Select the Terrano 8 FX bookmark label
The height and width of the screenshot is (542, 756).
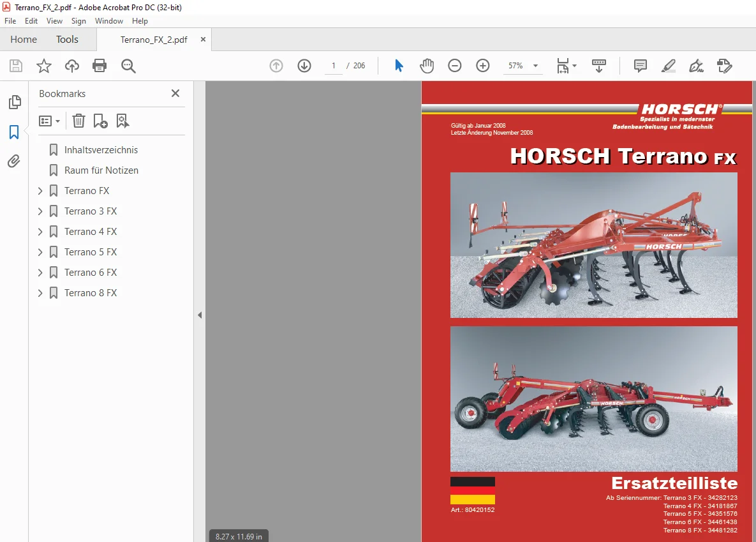pos(91,293)
